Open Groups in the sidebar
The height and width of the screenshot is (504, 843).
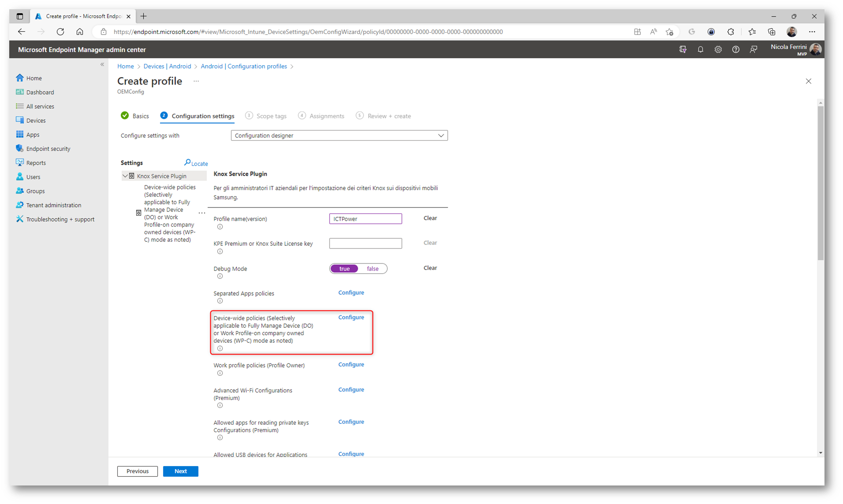35,191
